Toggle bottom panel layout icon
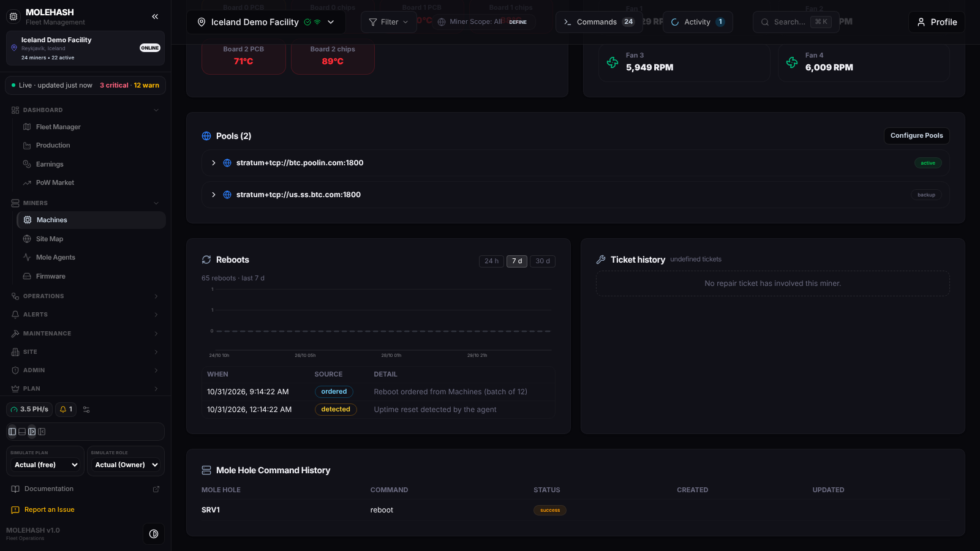 [22, 432]
